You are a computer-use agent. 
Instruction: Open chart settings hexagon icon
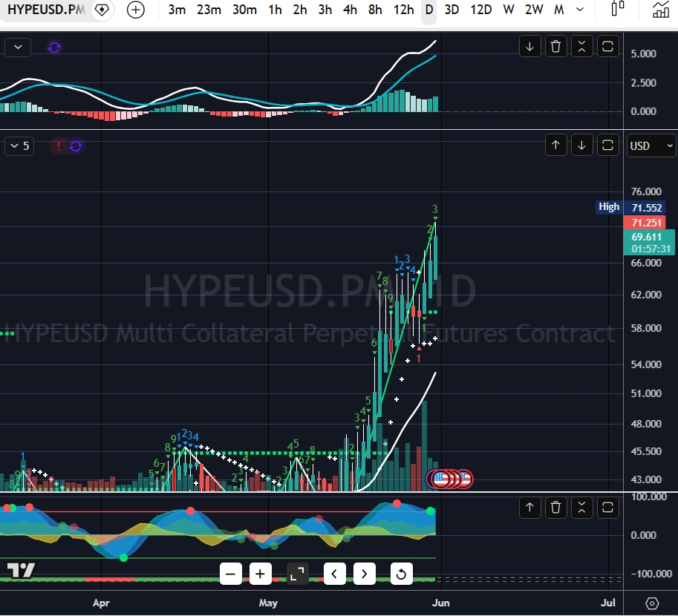coord(651,603)
